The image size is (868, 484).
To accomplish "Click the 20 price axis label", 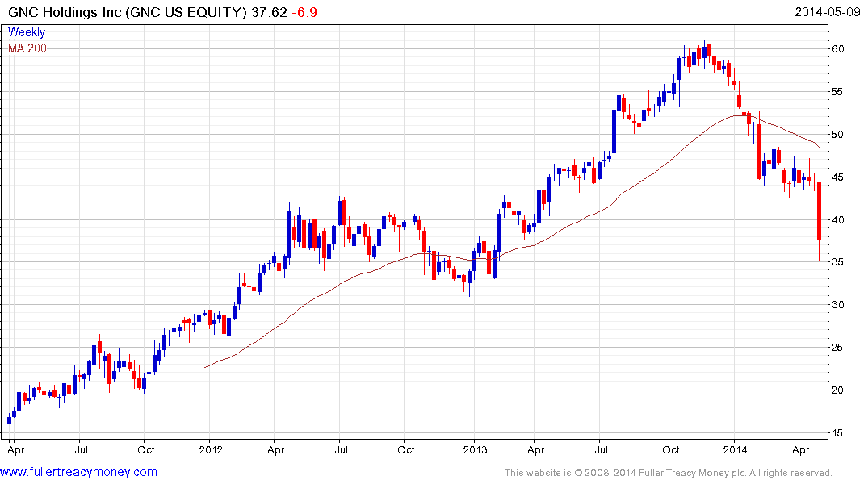I will coord(837,390).
